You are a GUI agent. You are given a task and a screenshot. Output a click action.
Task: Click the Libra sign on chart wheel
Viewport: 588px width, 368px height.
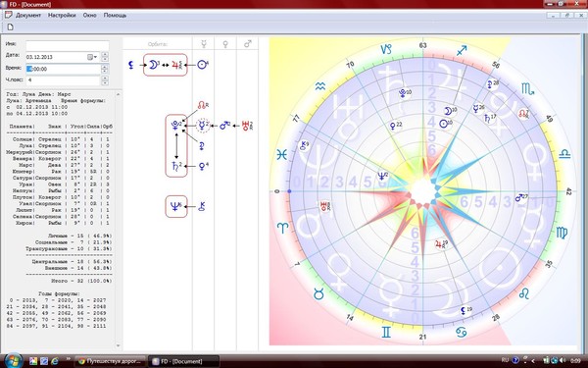(564, 154)
